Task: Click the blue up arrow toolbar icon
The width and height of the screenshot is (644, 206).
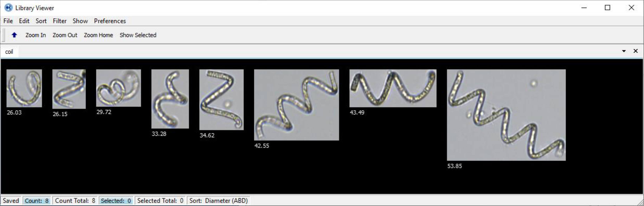Action: point(14,35)
